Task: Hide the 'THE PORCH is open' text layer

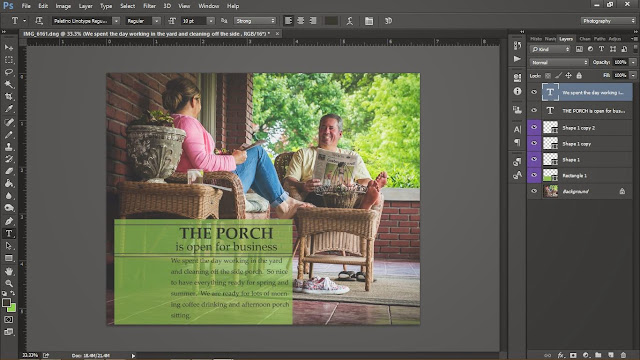Action: coord(534,110)
